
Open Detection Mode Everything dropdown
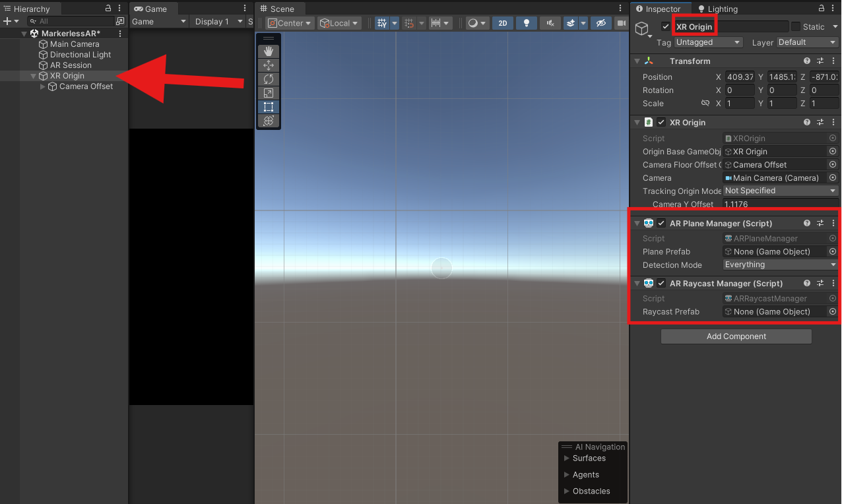[x=781, y=265]
